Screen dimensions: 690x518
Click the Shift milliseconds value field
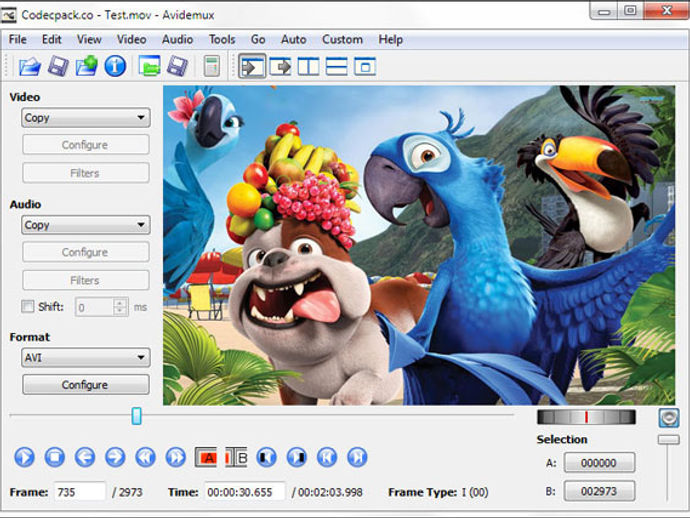[95, 307]
